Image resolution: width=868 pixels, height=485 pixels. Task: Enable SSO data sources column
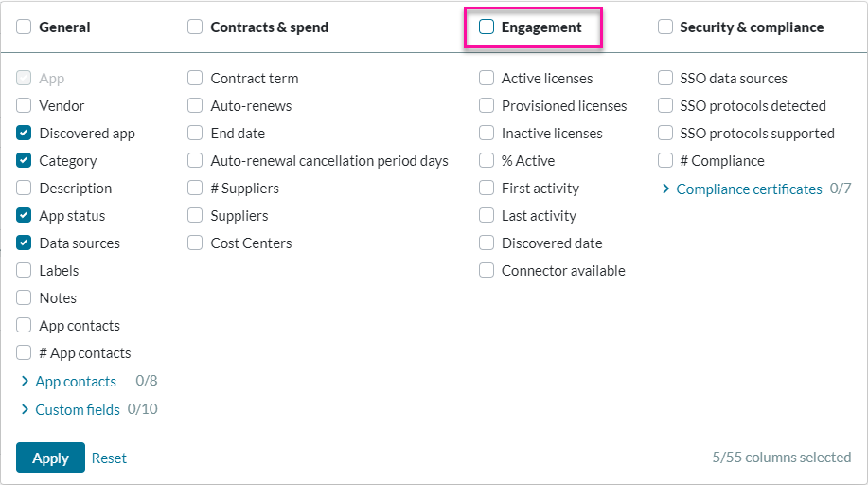pyautogui.click(x=665, y=79)
